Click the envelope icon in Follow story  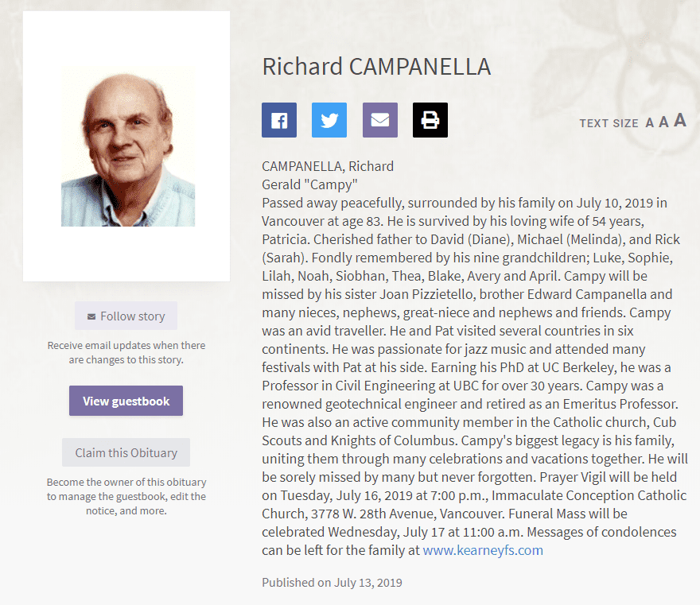pos(91,316)
